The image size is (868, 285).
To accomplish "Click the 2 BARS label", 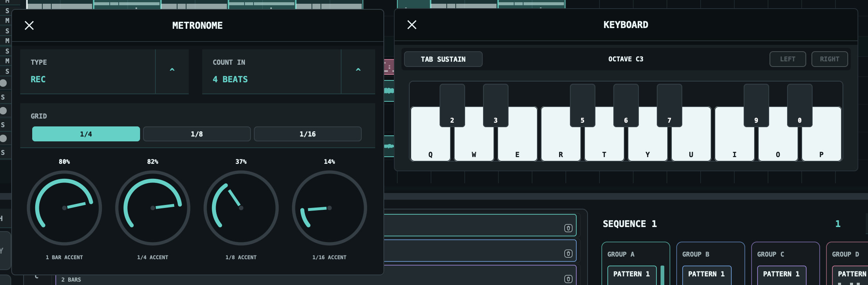I will [71, 280].
